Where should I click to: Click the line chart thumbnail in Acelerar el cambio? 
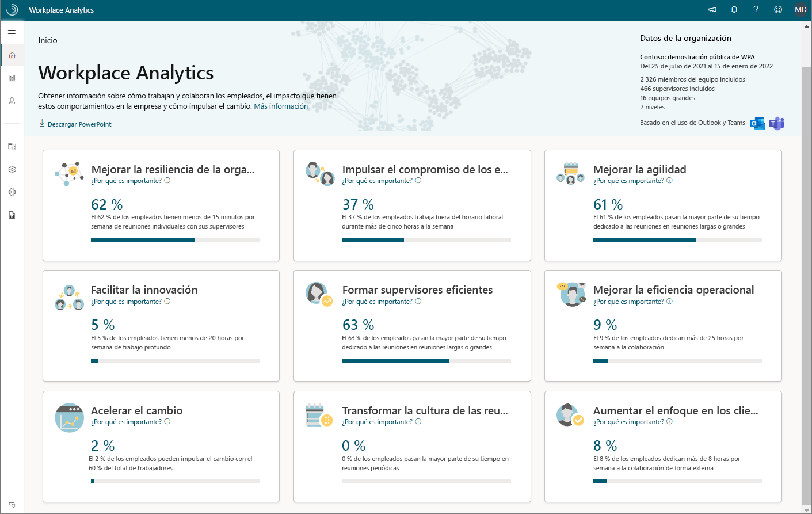click(x=70, y=417)
